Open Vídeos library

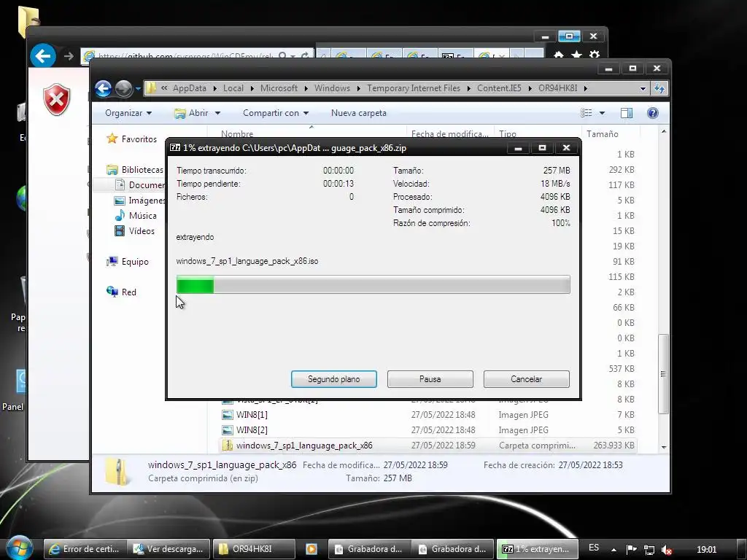[135, 231]
